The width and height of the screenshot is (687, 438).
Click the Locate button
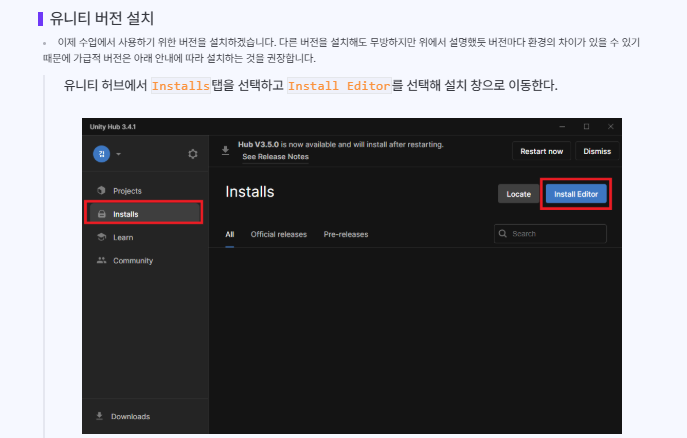coord(518,194)
